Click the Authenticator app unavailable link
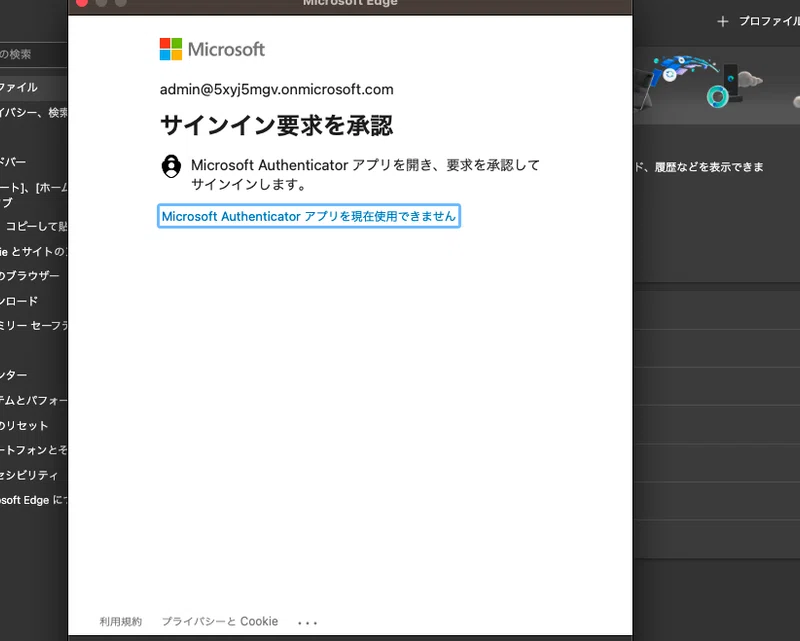The image size is (800, 641). pos(309,216)
